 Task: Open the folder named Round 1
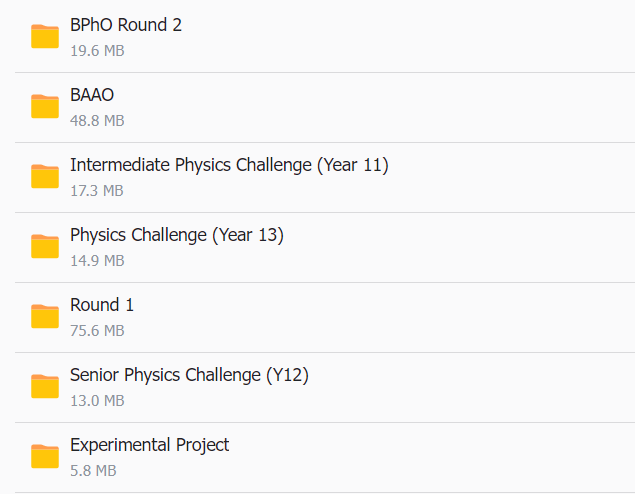(102, 305)
